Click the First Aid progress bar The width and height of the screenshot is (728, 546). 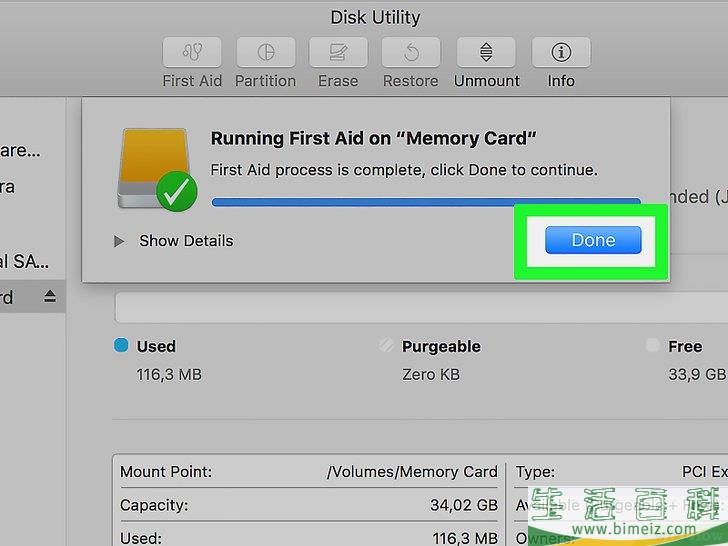(426, 202)
